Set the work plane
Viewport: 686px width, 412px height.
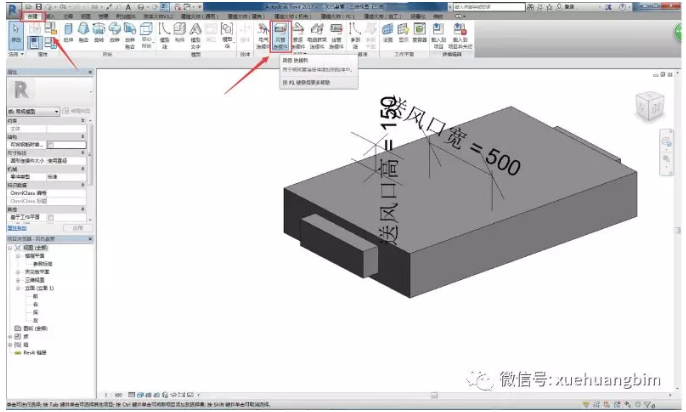(388, 33)
